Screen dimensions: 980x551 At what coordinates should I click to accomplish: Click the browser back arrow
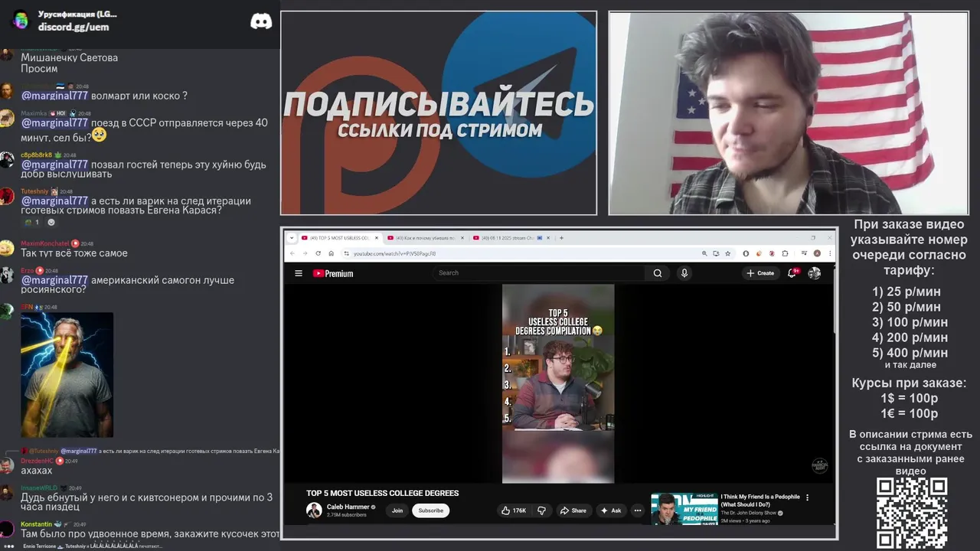coord(292,253)
